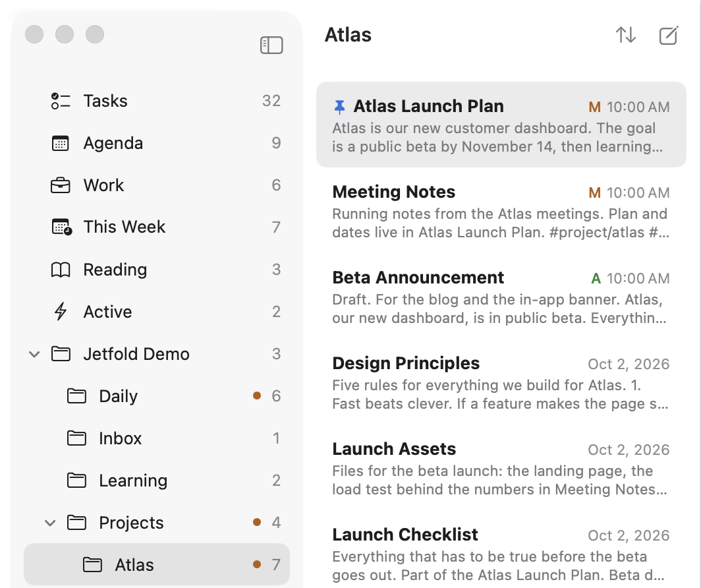701x588 pixels.
Task: Select the Atlas folder label
Action: 134,565
